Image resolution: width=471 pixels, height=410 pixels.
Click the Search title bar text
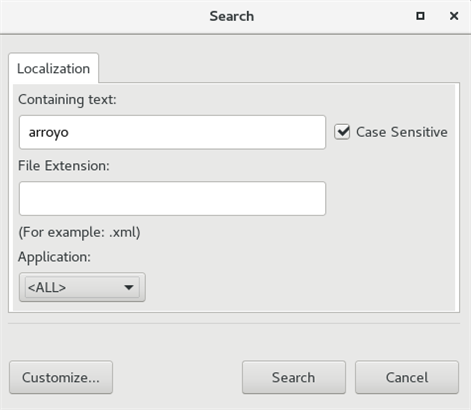click(232, 16)
